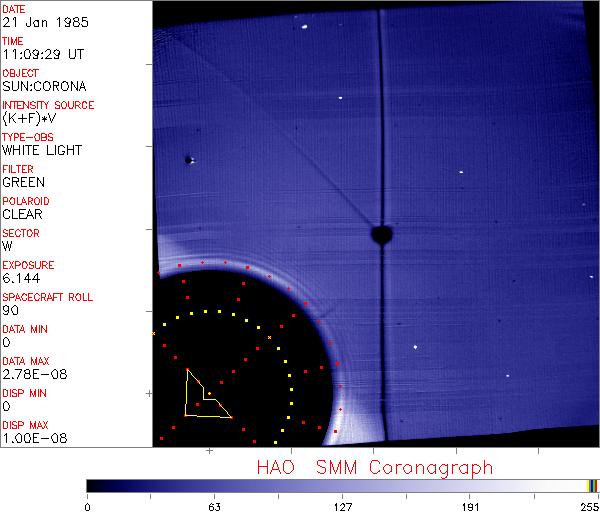Viewport: 600px width, 512px height.
Task: Click the "DATE" label
Action: click(14, 9)
